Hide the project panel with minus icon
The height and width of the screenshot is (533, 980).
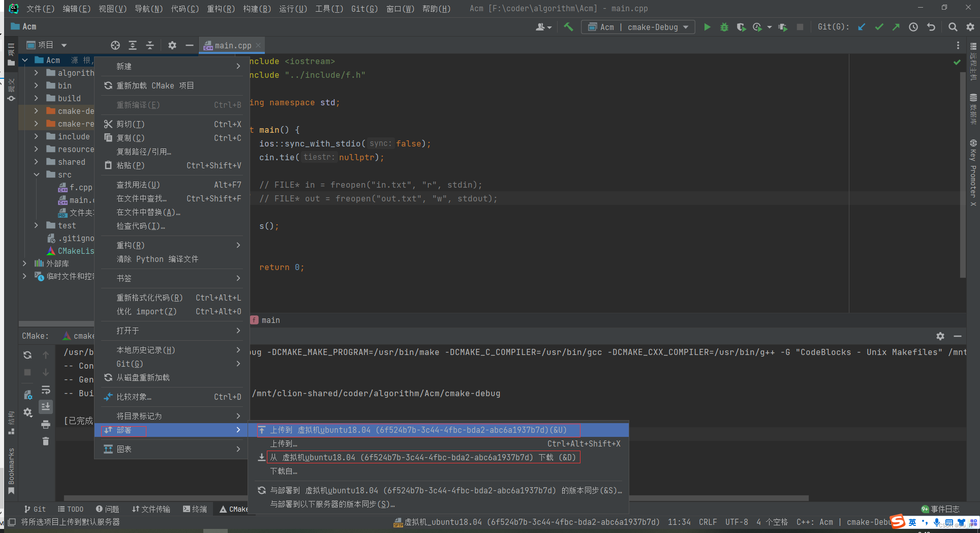coord(190,45)
